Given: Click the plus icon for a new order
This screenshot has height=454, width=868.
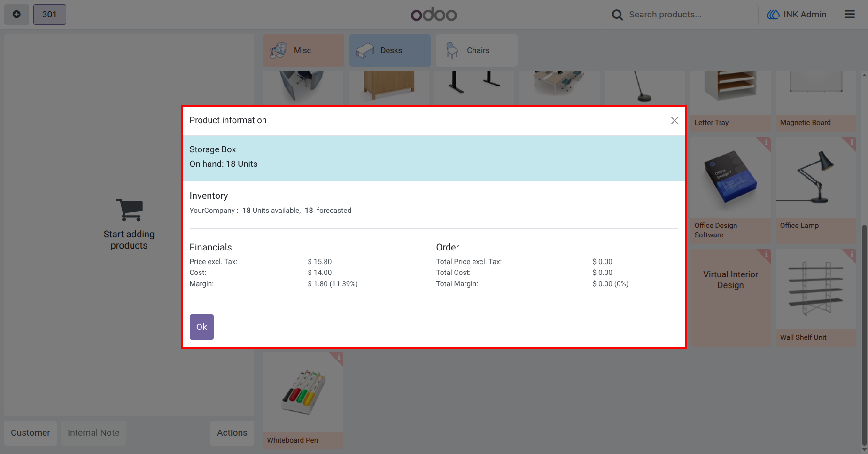Looking at the screenshot, I should coord(16,15).
